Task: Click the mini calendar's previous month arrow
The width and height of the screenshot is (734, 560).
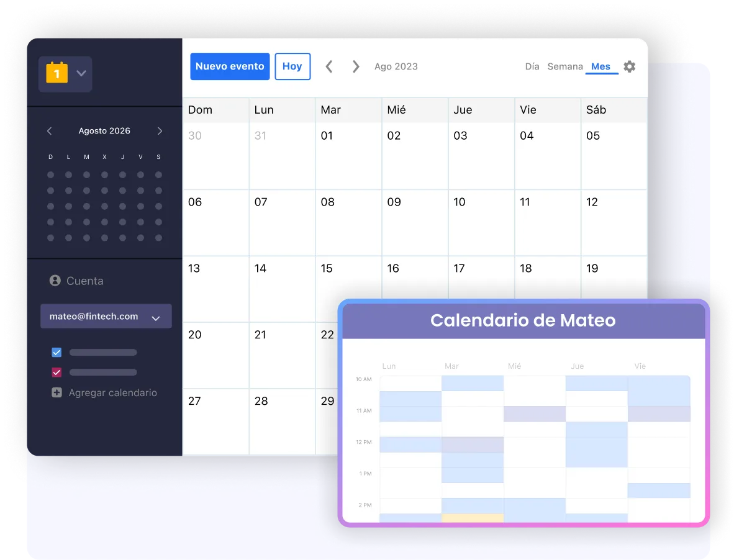Action: [49, 131]
